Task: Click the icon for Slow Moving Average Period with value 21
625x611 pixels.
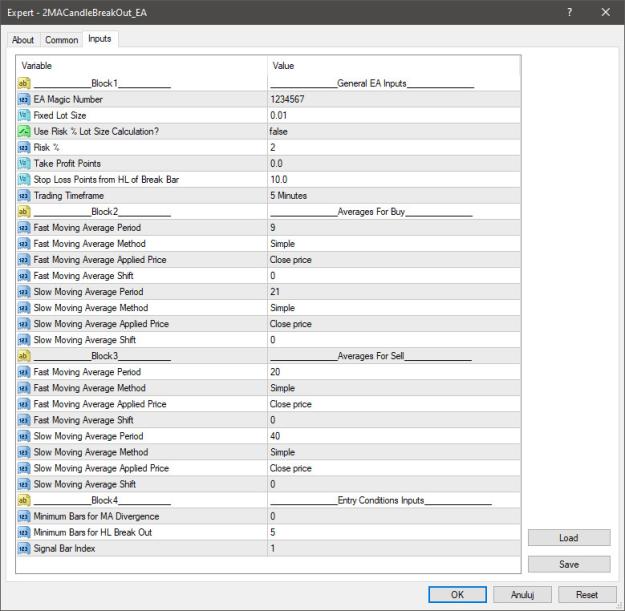Action: click(24, 292)
